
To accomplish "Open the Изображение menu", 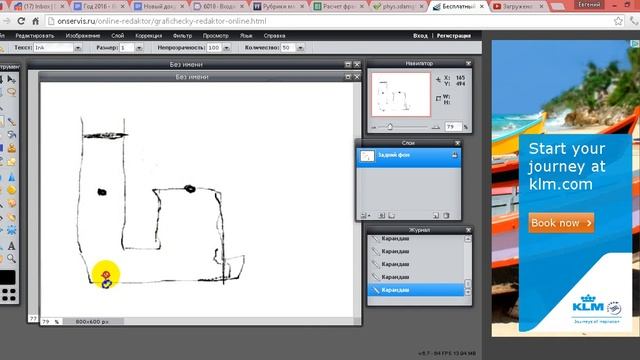I will pyautogui.click(x=83, y=36).
